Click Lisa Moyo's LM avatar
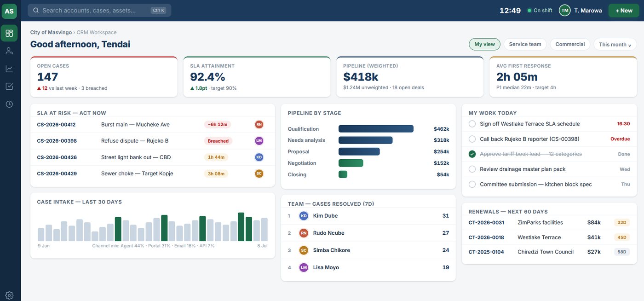Image resolution: width=644 pixels, height=301 pixels. (304, 267)
